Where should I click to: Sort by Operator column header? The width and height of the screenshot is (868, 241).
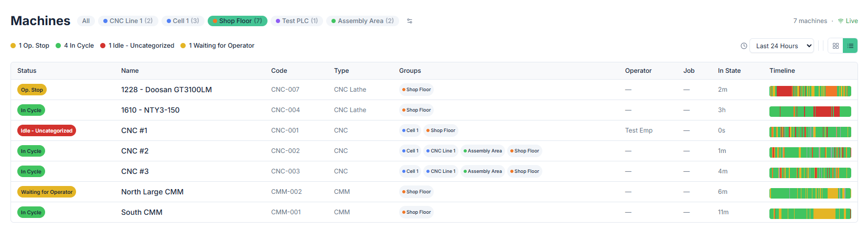tap(638, 71)
